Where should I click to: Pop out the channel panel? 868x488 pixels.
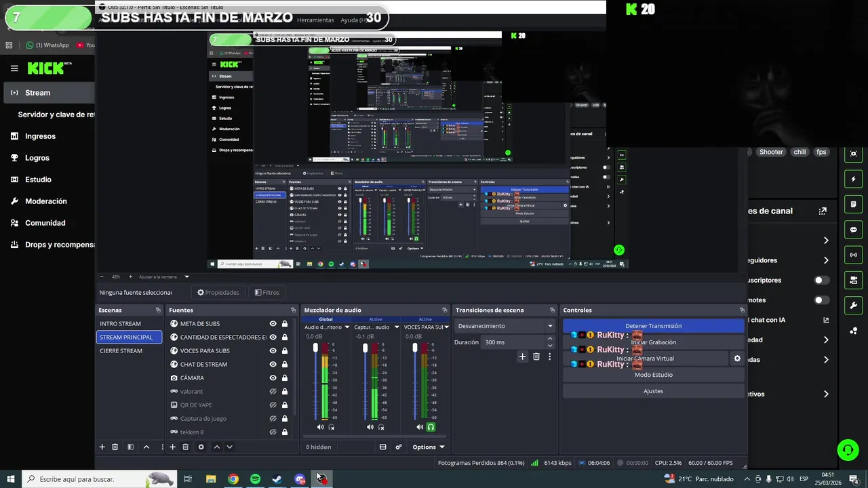click(823, 211)
